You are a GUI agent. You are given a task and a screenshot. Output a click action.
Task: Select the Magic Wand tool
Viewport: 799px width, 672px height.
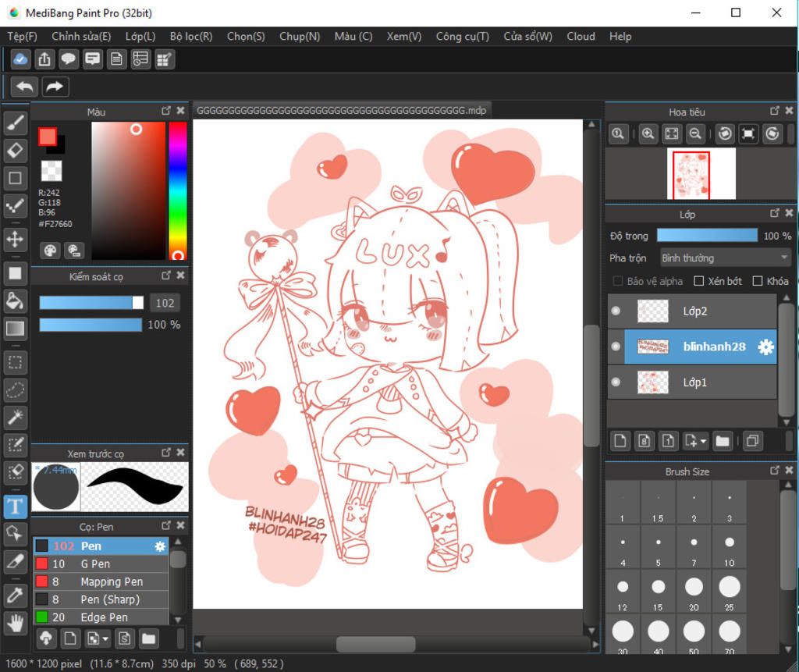click(16, 418)
